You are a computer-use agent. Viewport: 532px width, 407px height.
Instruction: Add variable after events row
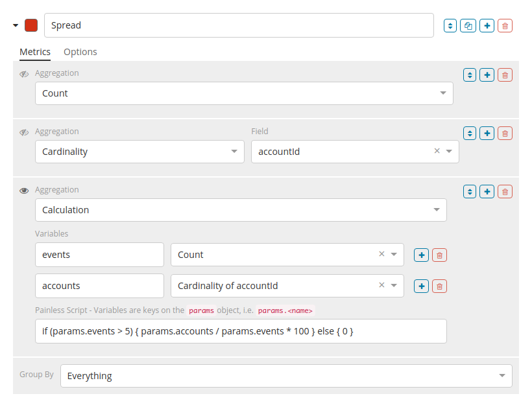coord(421,255)
